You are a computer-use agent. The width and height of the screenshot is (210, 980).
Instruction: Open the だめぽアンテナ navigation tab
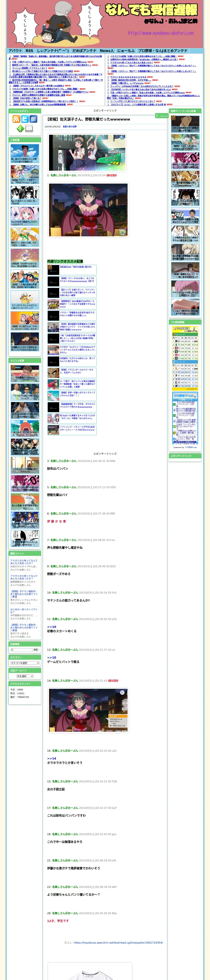84,51
